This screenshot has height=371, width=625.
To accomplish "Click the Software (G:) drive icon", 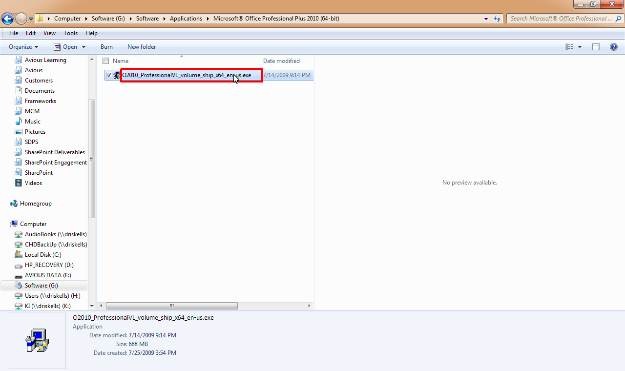I will click(18, 285).
